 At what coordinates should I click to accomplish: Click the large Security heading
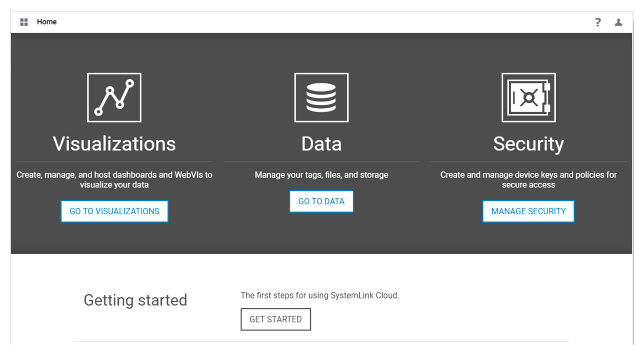tap(528, 144)
